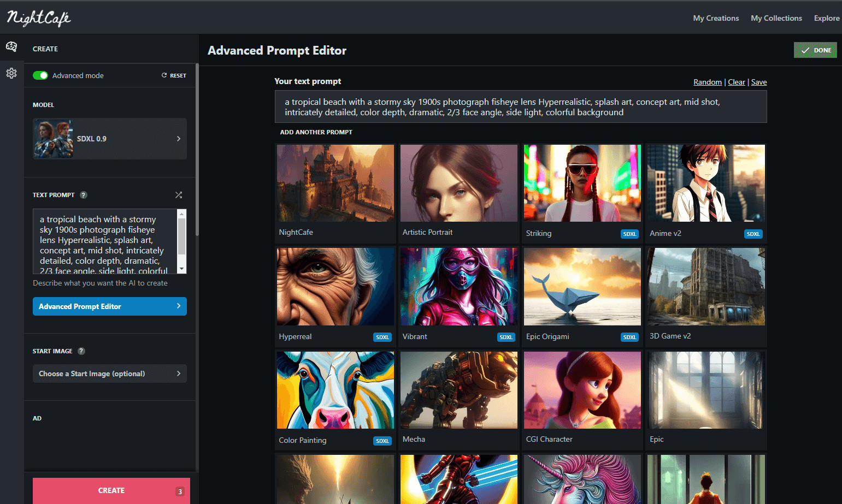Choose the CGI Character style

tap(582, 390)
